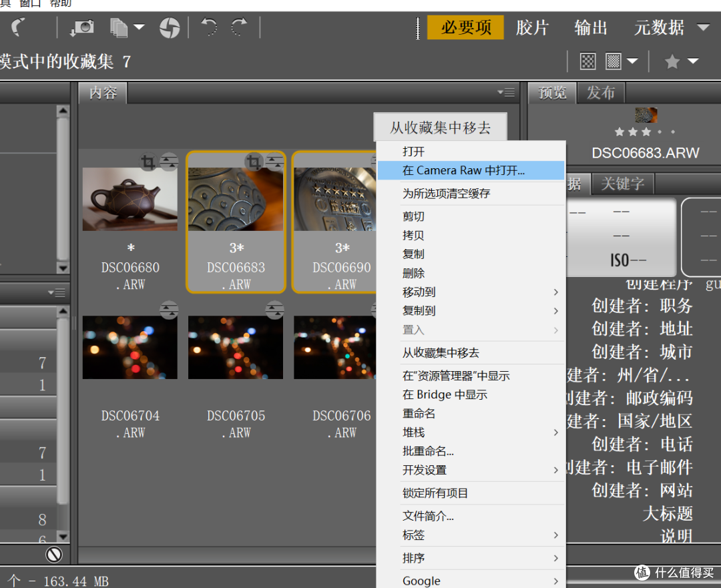This screenshot has height=588, width=721.
Task: Choose 剪切 from context menu
Action: [x=471, y=216]
